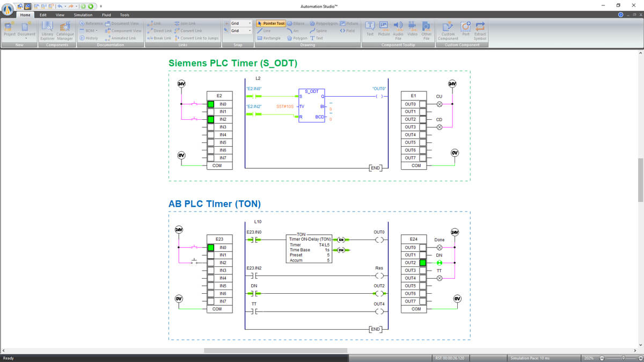Add a Video tooltip
Screen dimensions: 644x362
coord(412,28)
